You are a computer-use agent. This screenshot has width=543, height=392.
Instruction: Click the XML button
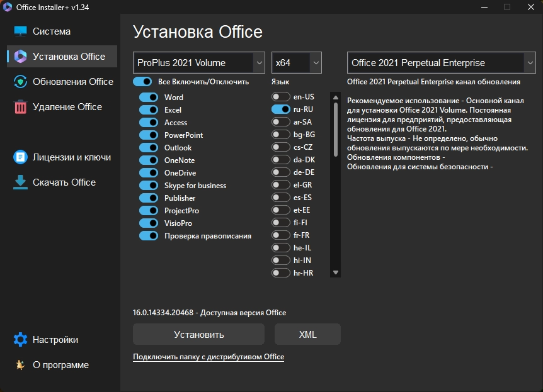(307, 334)
